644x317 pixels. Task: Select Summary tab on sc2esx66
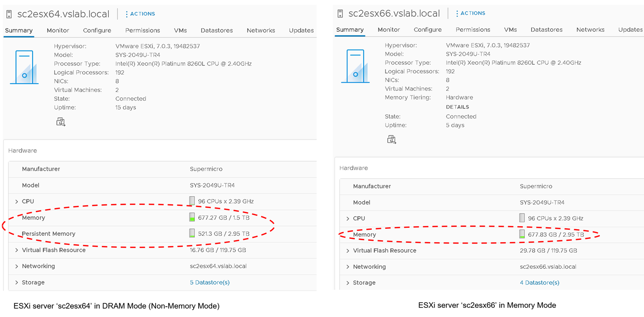[x=350, y=29]
